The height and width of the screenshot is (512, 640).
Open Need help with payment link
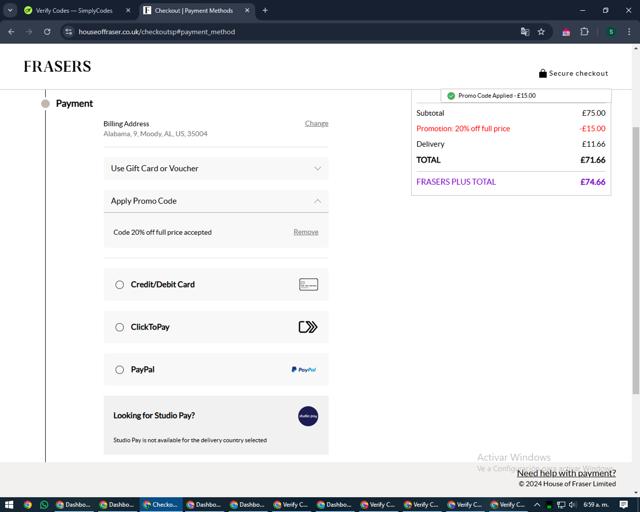pos(566,473)
